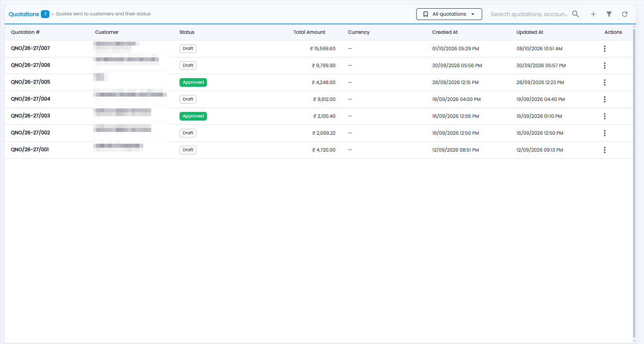Image resolution: width=644 pixels, height=344 pixels.
Task: Open actions menu for QNO/26-27/006
Action: (x=605, y=66)
